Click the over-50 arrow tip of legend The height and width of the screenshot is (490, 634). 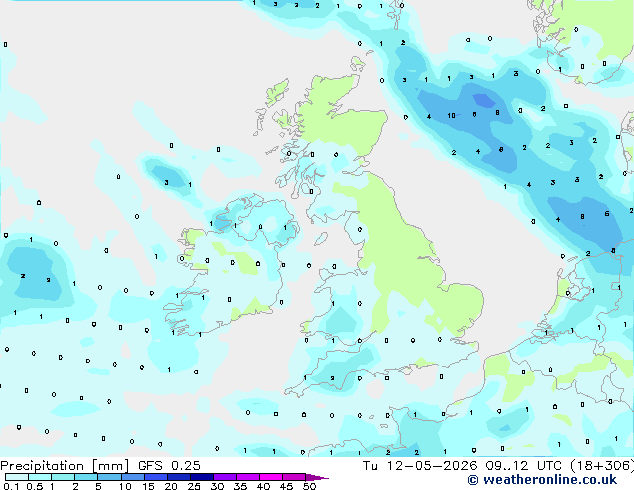coord(317,477)
